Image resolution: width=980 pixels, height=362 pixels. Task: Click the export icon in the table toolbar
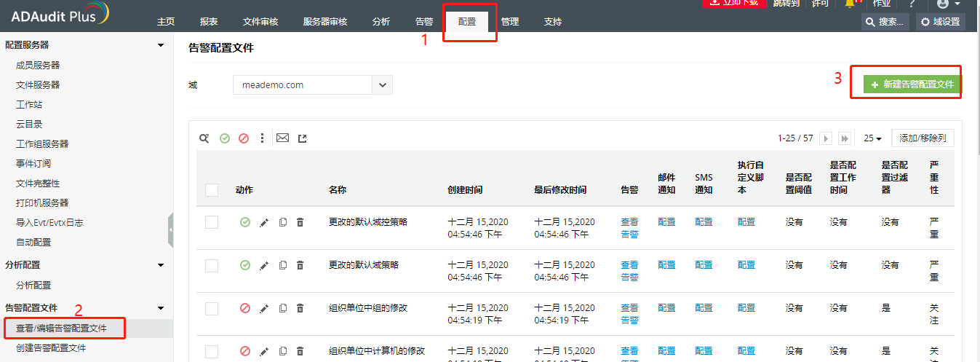(303, 138)
